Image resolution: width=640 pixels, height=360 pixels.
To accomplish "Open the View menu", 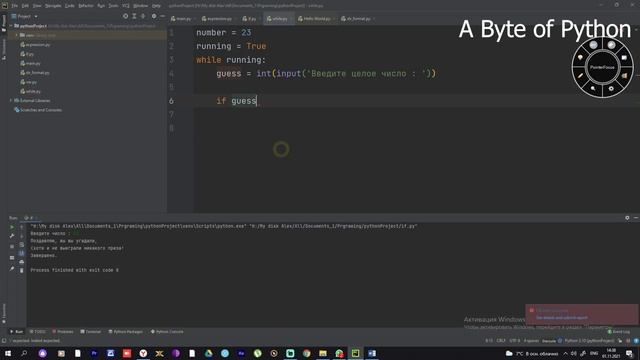I will (37, 6).
